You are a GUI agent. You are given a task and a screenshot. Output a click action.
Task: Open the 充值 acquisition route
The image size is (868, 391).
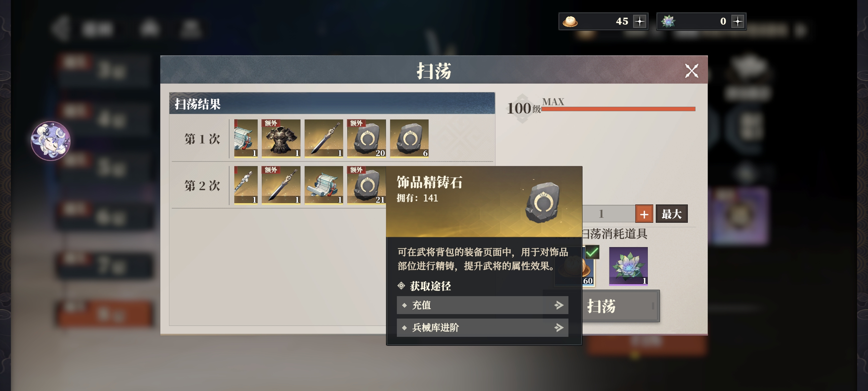click(x=482, y=305)
